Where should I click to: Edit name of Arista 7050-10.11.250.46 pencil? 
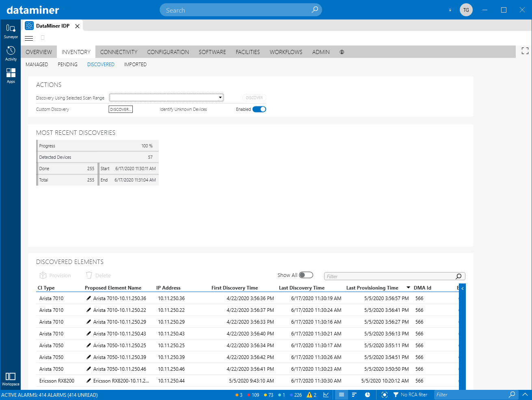pos(89,369)
